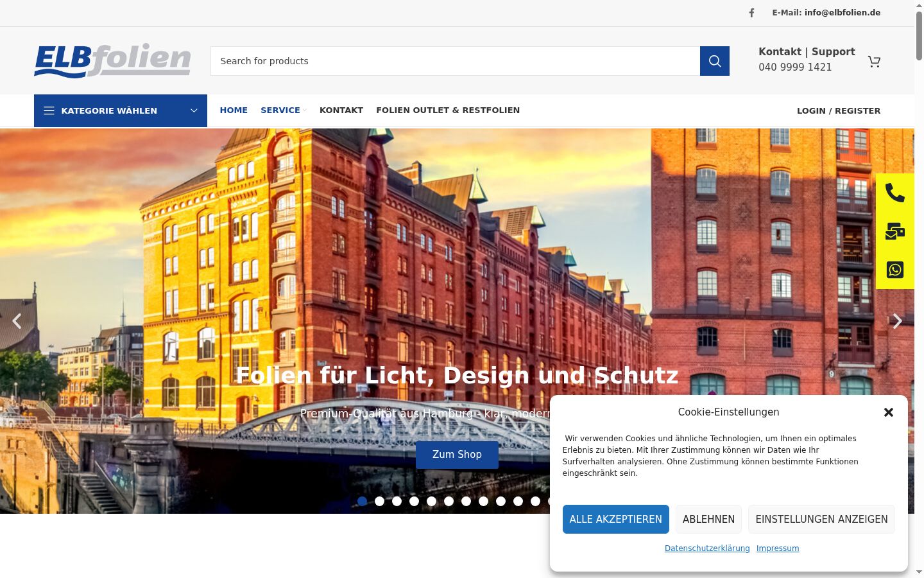Click headline Folien für Licht, Design und Schutz

pyautogui.click(x=457, y=375)
